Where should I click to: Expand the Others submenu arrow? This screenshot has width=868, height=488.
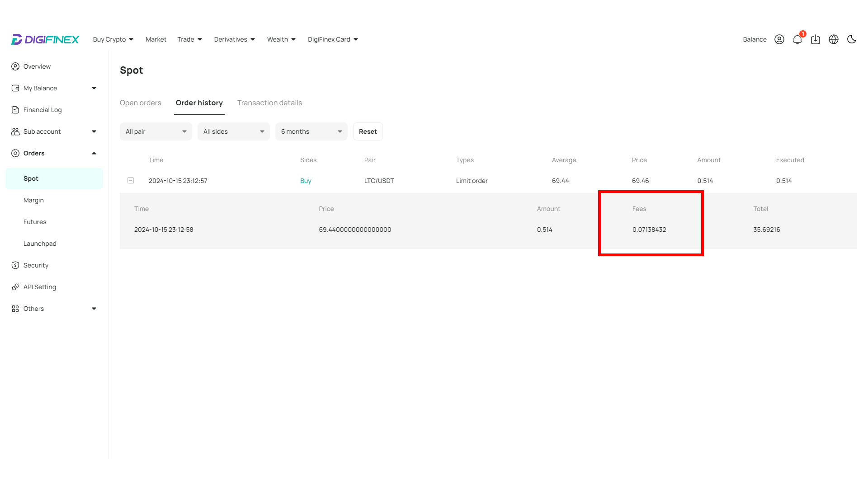coord(94,309)
